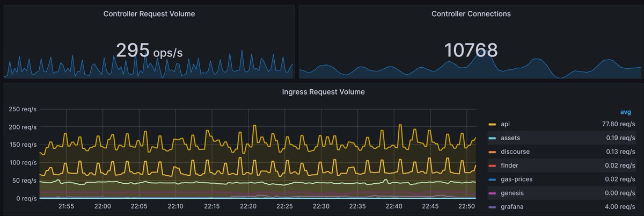Select the 22:35 time axis label
The image size is (644, 216).
357,206
